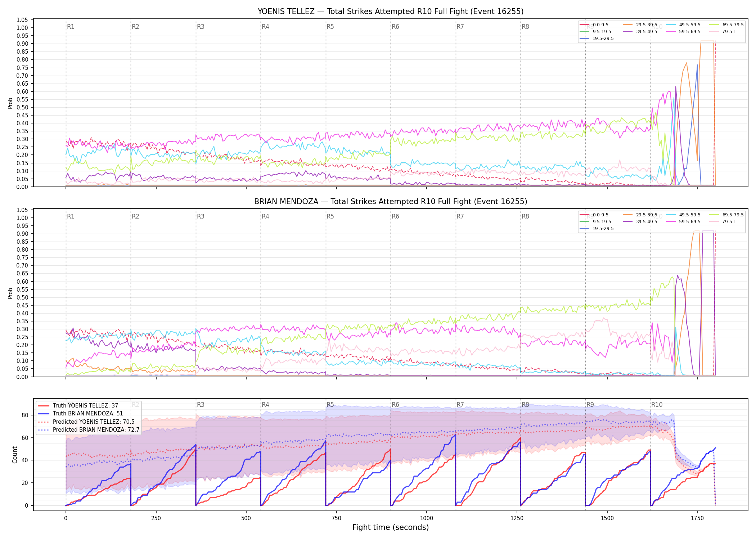Select the 79.5+ legend entry in Tellez chart
Viewport: 756px width, 540px height.
[723, 32]
